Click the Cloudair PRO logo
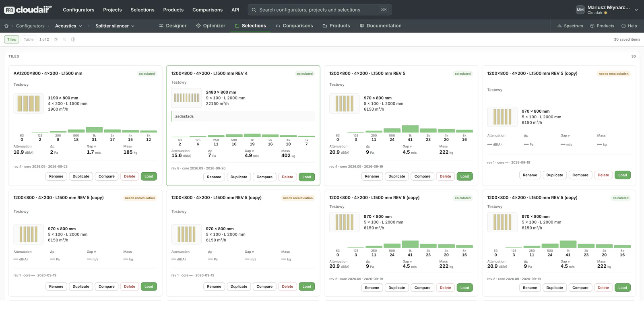This screenshot has width=644, height=326. click(28, 10)
